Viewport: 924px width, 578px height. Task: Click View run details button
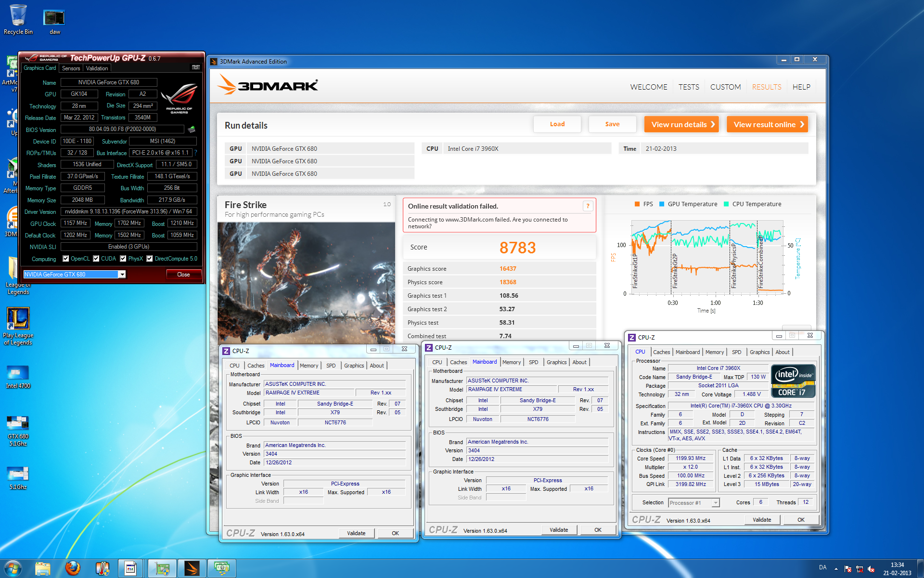coord(681,124)
